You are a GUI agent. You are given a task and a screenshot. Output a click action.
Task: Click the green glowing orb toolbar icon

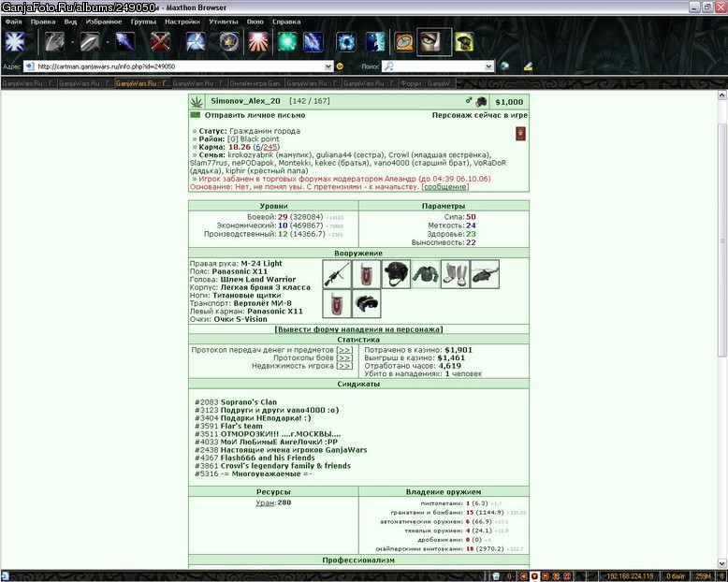click(x=287, y=42)
